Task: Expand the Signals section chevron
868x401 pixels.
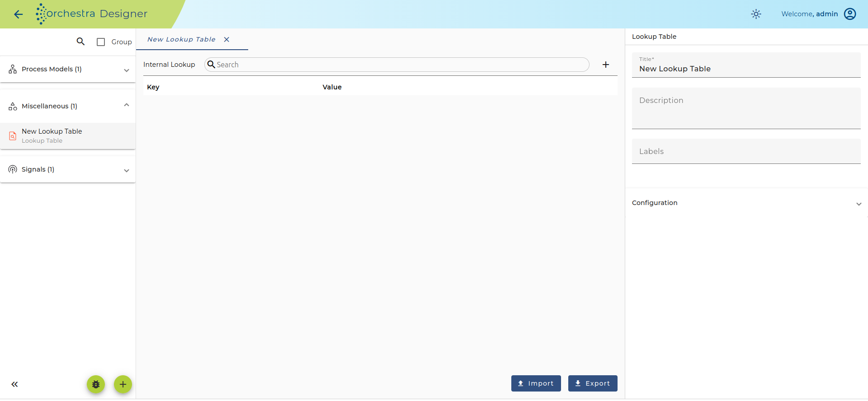Action: point(127,170)
